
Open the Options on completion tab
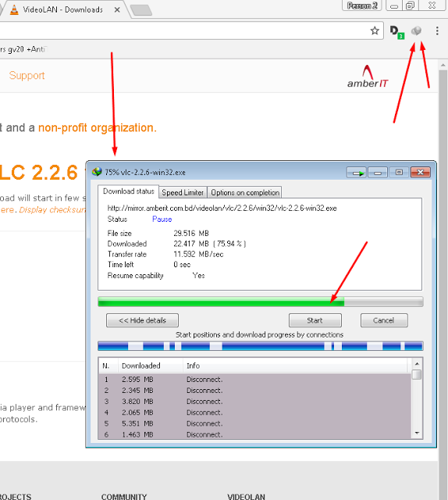(245, 193)
